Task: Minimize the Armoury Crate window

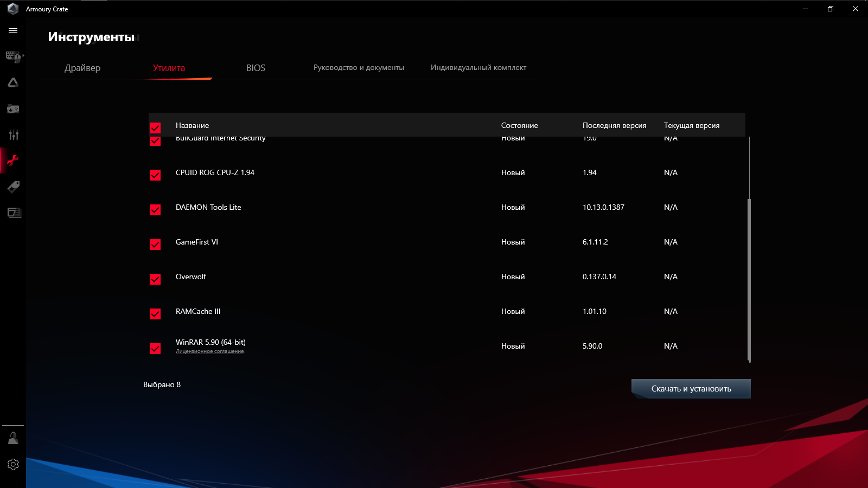Action: [x=806, y=9]
